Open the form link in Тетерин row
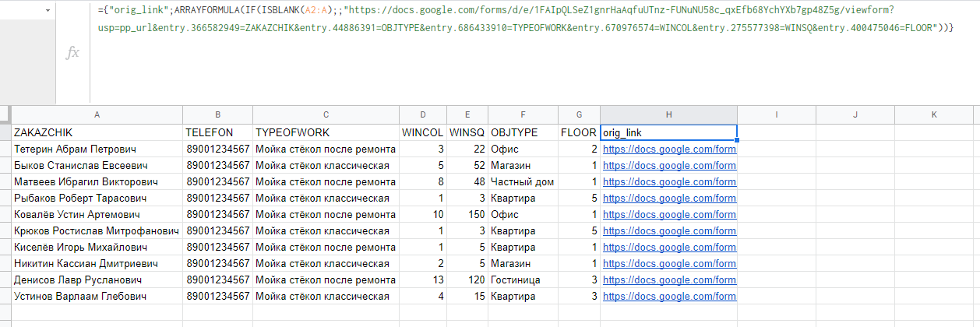The image size is (980, 327). click(669, 149)
